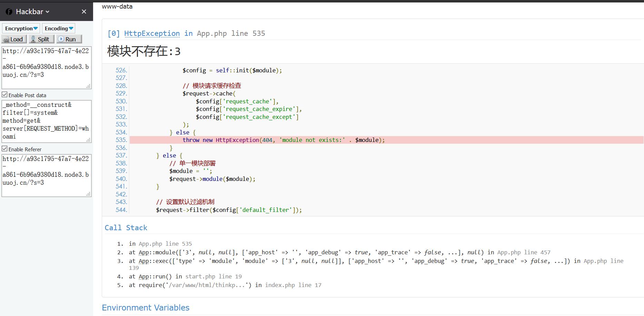
Task: Focus the Referer text area
Action: tap(47, 175)
